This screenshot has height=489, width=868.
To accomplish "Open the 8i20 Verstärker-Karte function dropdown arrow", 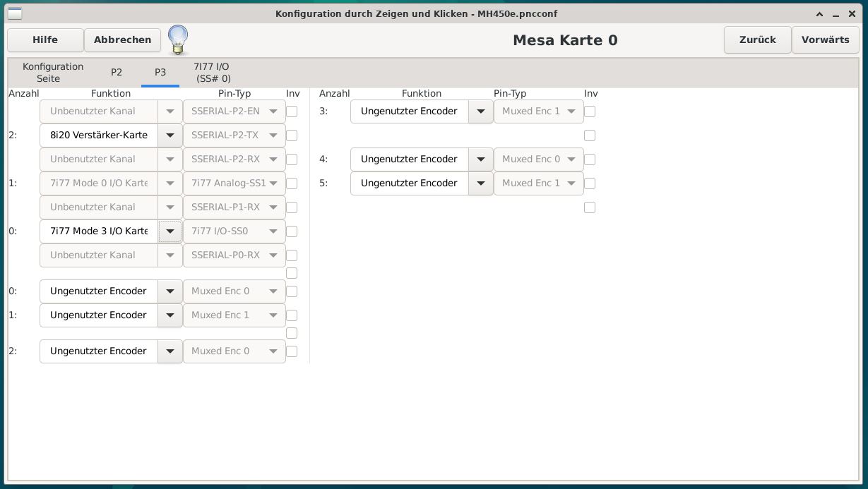I will pyautogui.click(x=170, y=135).
